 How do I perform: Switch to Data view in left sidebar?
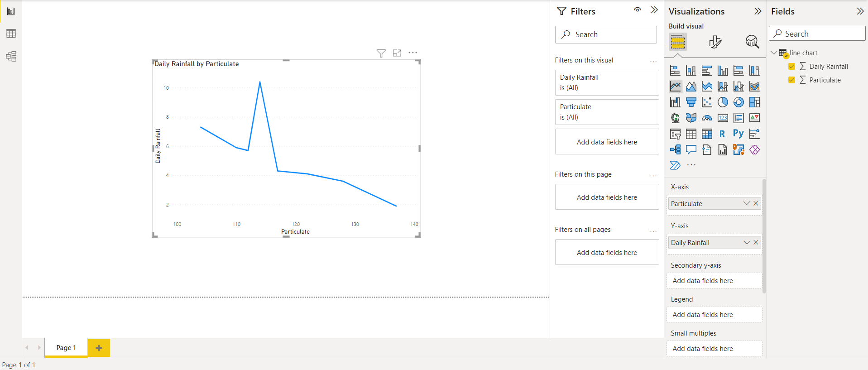pyautogui.click(x=11, y=34)
